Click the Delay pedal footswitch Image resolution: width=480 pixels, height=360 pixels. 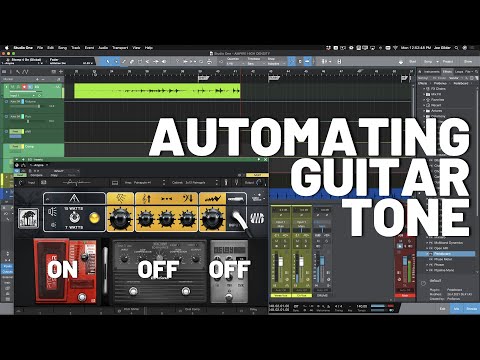click(x=229, y=297)
